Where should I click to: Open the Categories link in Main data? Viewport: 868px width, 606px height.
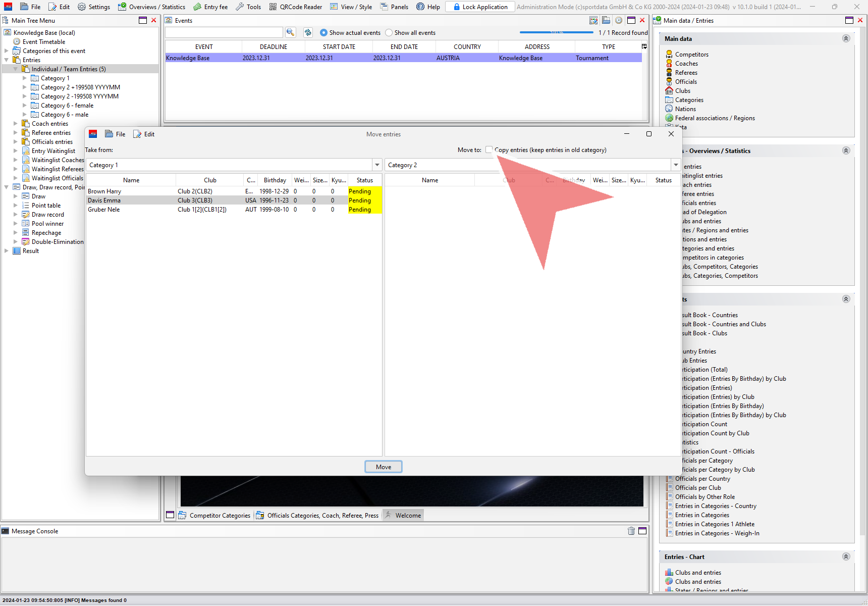click(x=689, y=99)
